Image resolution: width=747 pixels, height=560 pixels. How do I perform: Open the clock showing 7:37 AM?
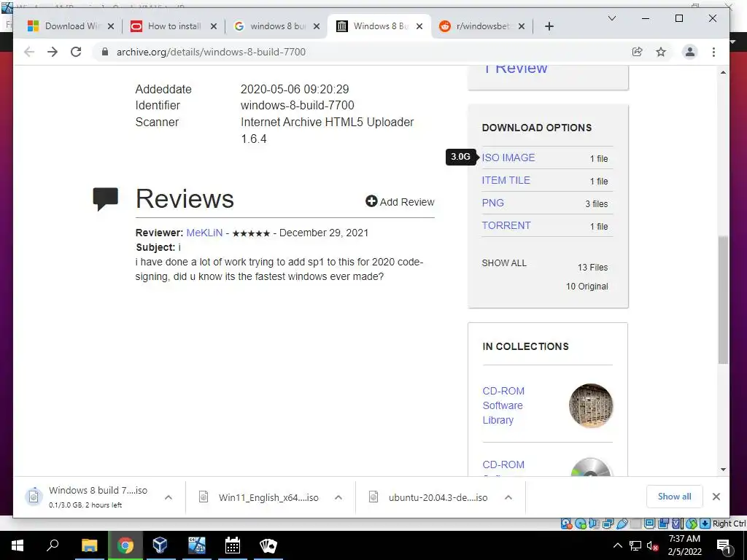coord(684,545)
